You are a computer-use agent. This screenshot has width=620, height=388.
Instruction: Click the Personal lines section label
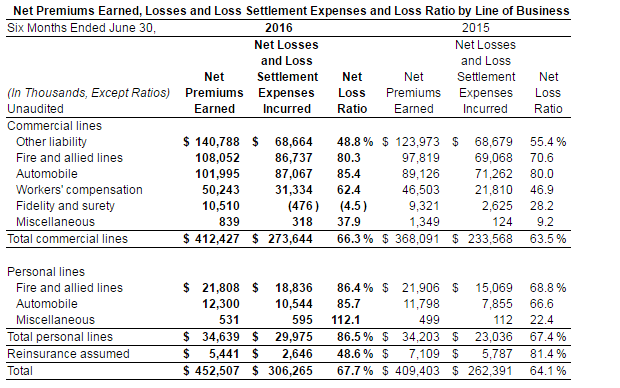click(46, 272)
